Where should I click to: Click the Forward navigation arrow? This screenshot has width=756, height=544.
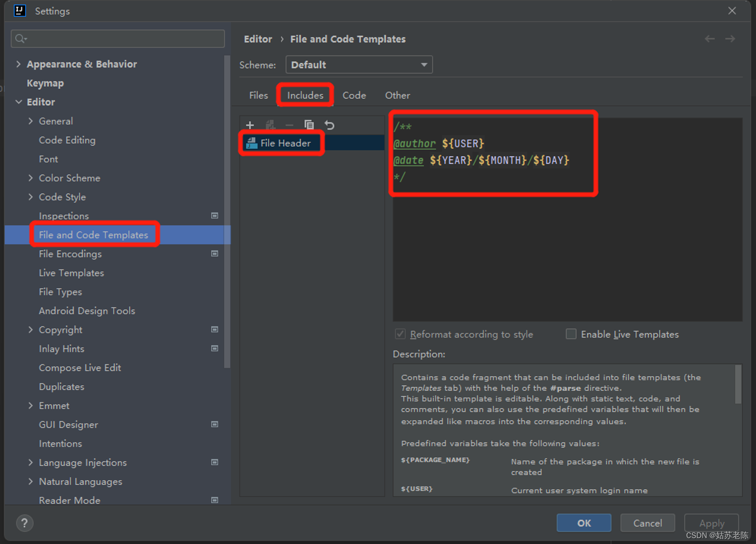click(x=730, y=39)
